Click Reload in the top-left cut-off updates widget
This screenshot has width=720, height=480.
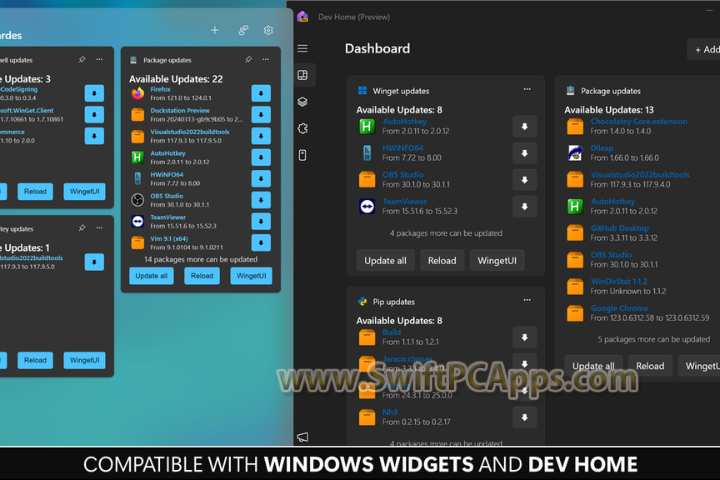click(35, 192)
